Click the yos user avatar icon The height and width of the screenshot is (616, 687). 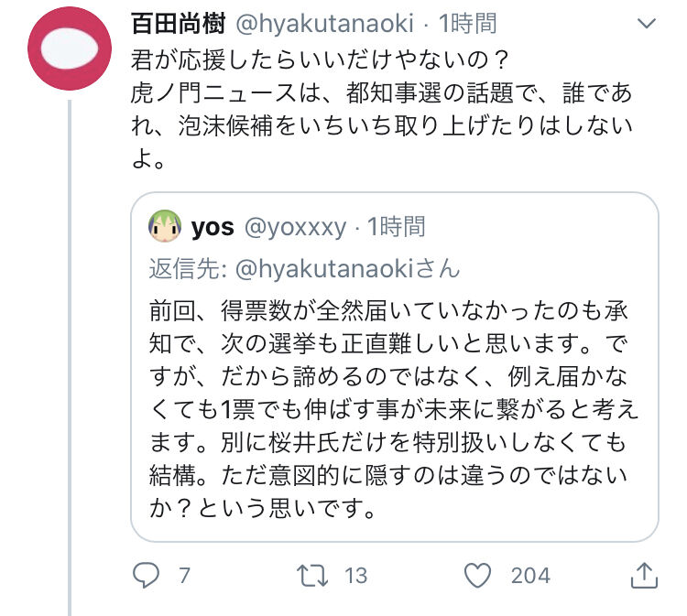click(x=165, y=226)
